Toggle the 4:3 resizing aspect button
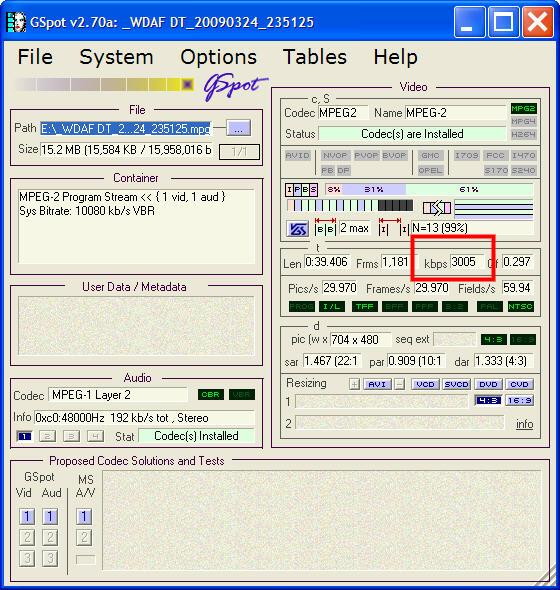Image resolution: width=560 pixels, height=590 pixels. click(488, 400)
